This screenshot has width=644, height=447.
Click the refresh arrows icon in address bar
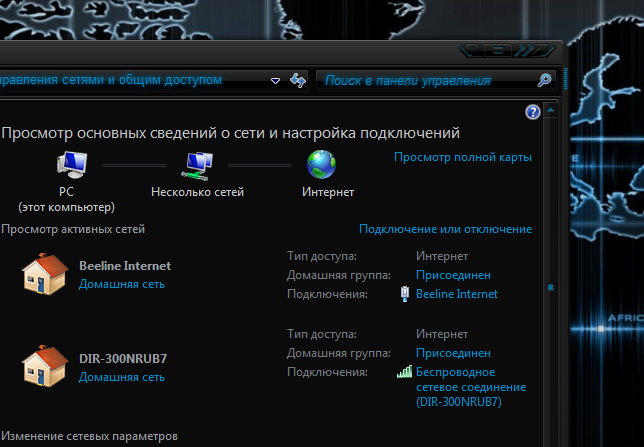click(298, 80)
